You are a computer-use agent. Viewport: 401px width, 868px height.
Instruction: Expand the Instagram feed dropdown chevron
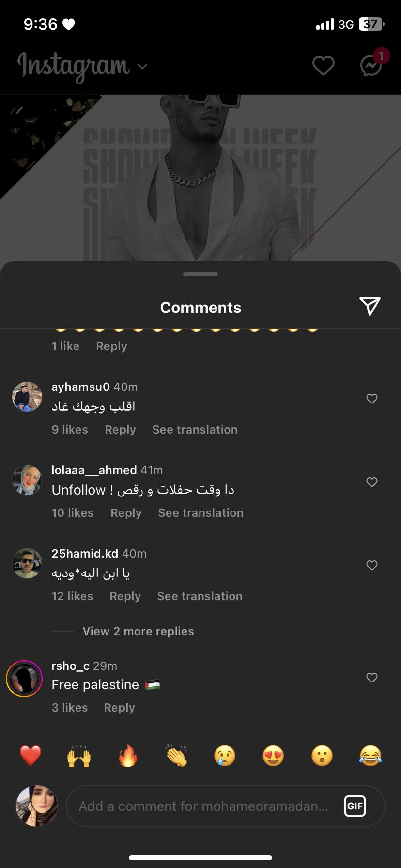142,66
